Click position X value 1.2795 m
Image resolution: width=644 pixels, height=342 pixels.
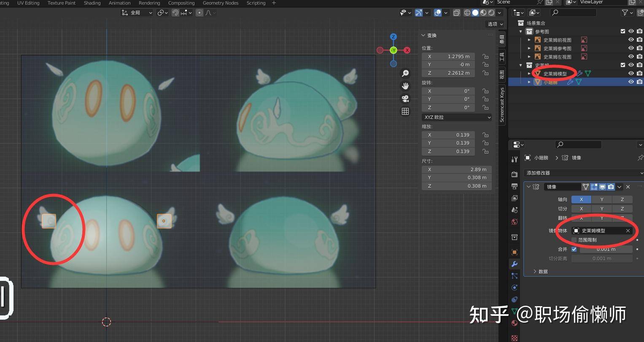[448, 57]
